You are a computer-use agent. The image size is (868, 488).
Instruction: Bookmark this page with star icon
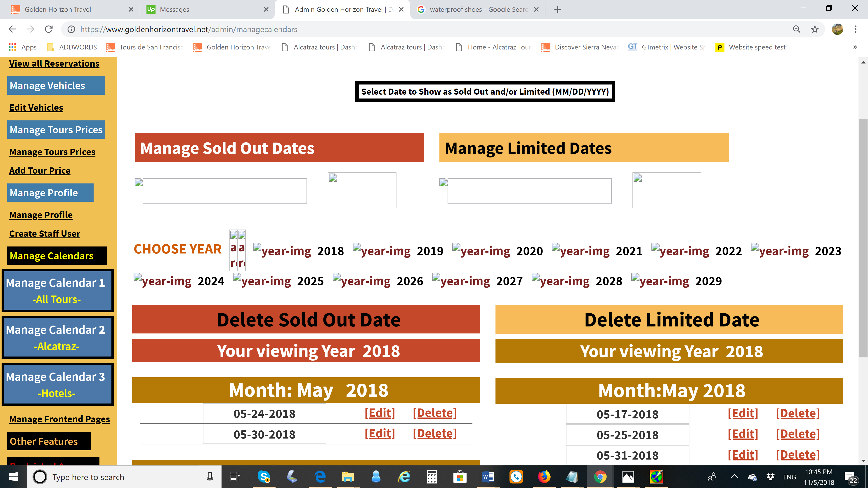coord(814,29)
